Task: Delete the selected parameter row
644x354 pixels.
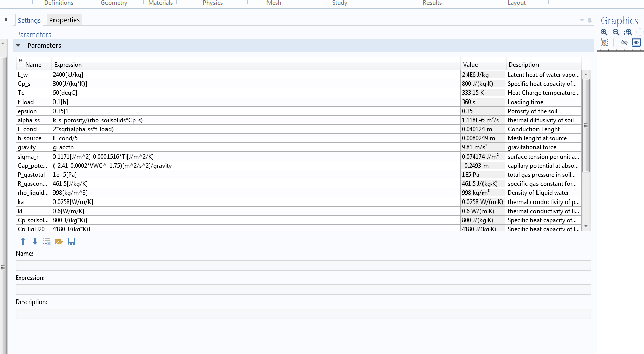Action: click(47, 242)
